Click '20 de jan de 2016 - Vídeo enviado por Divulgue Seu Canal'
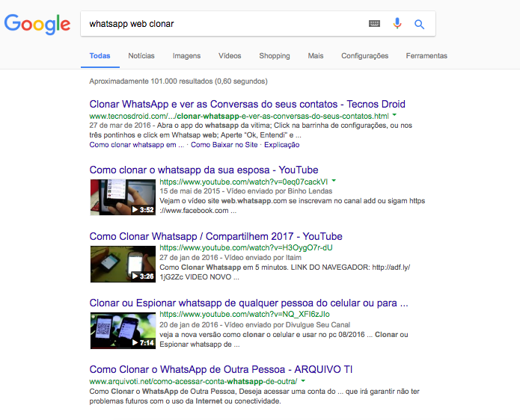The width and height of the screenshot is (520, 420). click(x=254, y=324)
